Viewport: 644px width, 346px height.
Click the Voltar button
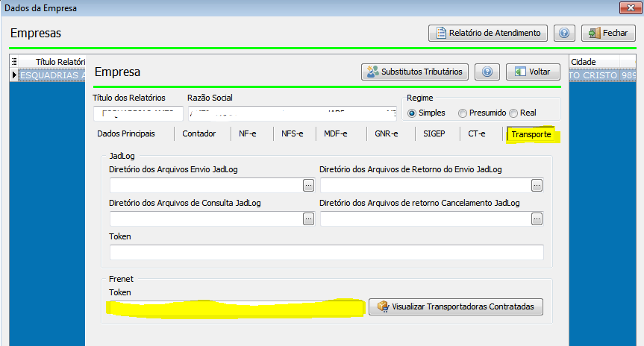pyautogui.click(x=532, y=72)
